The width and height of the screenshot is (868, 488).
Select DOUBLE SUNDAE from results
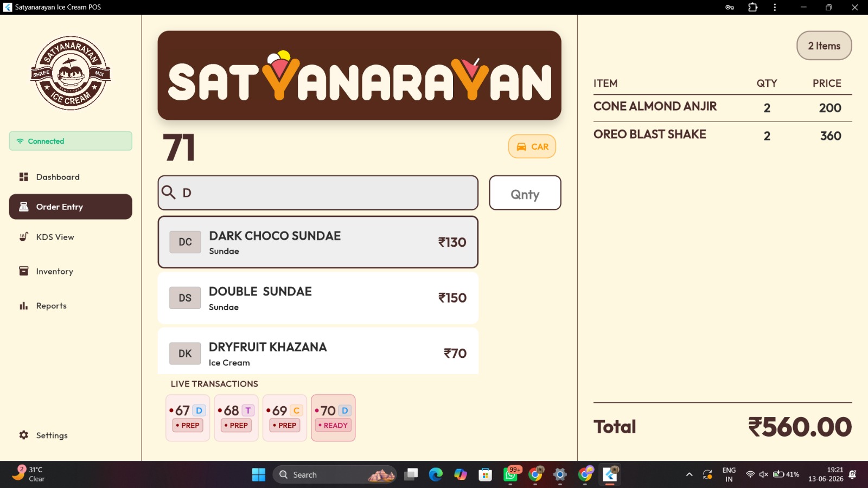[318, 298]
